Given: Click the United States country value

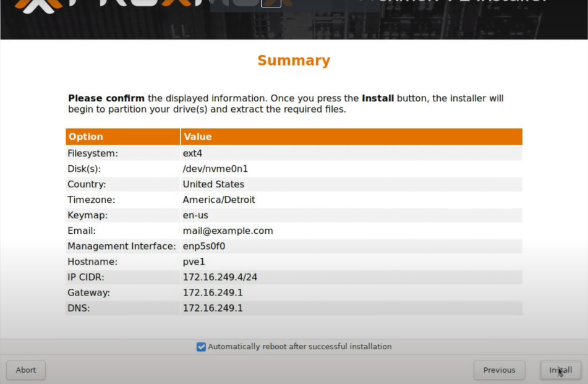Looking at the screenshot, I should click(213, 184).
